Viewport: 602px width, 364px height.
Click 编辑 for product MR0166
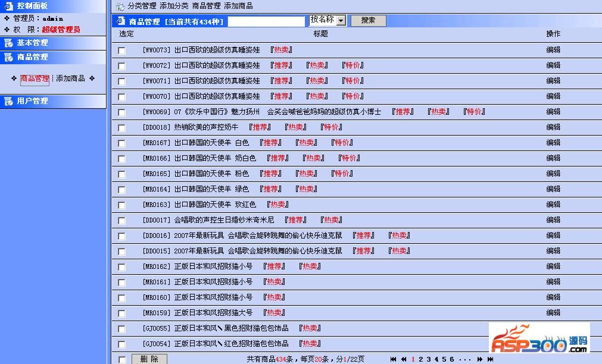tap(553, 158)
